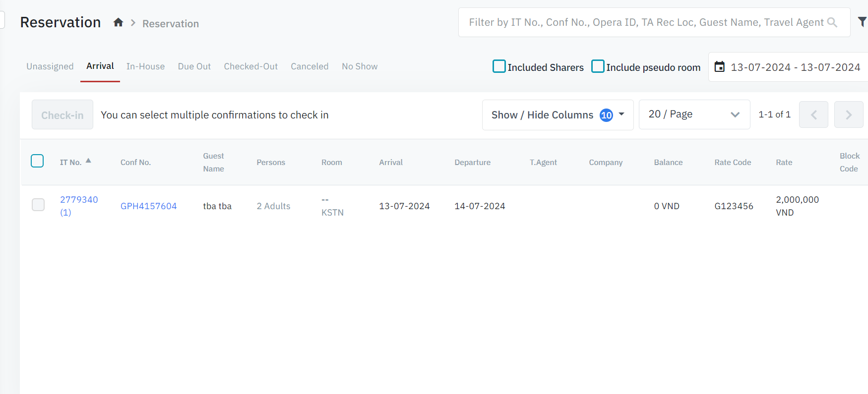The image size is (868, 394).
Task: Enable the Included Sharers checkbox
Action: click(x=499, y=66)
